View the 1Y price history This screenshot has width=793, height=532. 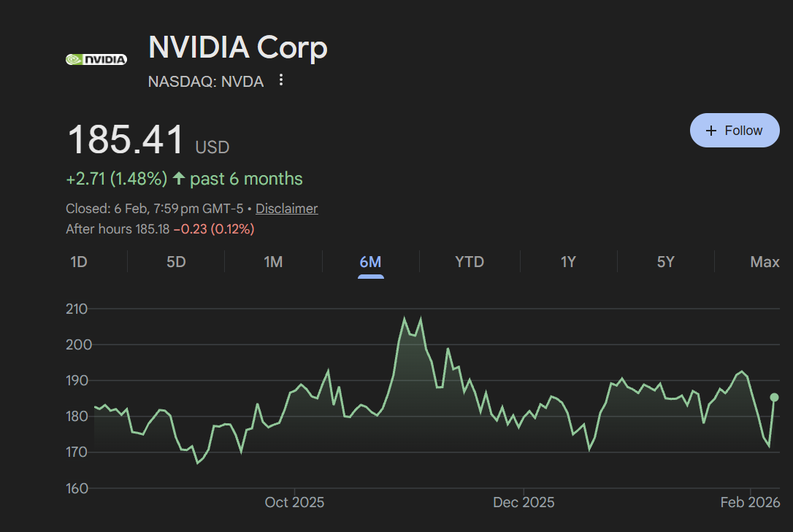point(568,262)
